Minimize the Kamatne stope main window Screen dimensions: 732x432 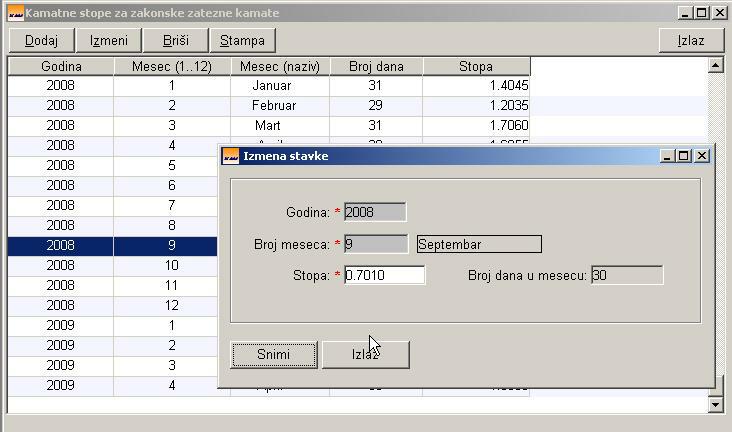(685, 13)
